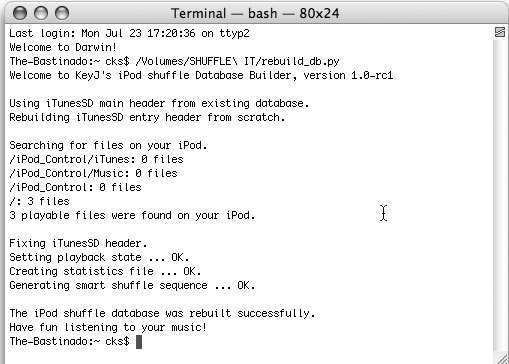Click the red close window button
The width and height of the screenshot is (509, 364).
click(20, 13)
